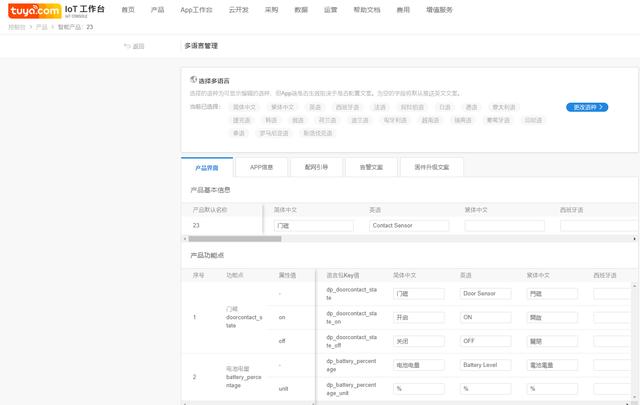Viewport: 640px width, 405px height.
Task: Switch to the 告警文案 tab
Action: [371, 167]
